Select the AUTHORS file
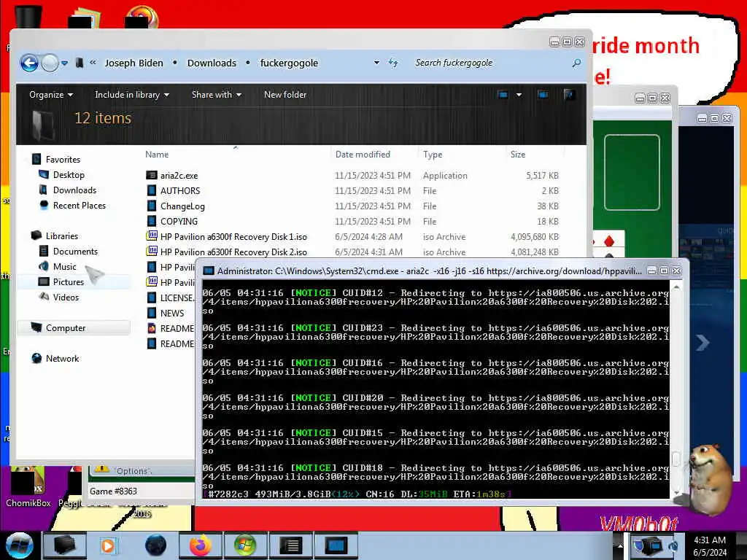The height and width of the screenshot is (560, 747). point(180,190)
